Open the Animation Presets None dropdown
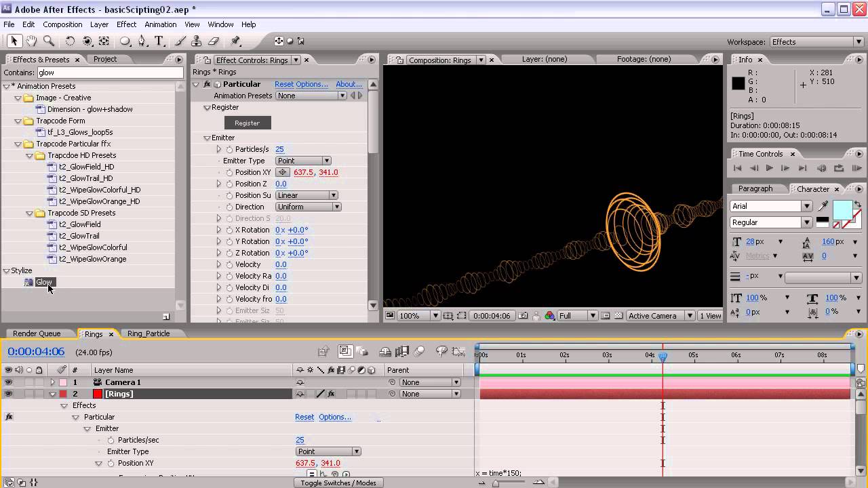The width and height of the screenshot is (868, 488). coord(311,96)
